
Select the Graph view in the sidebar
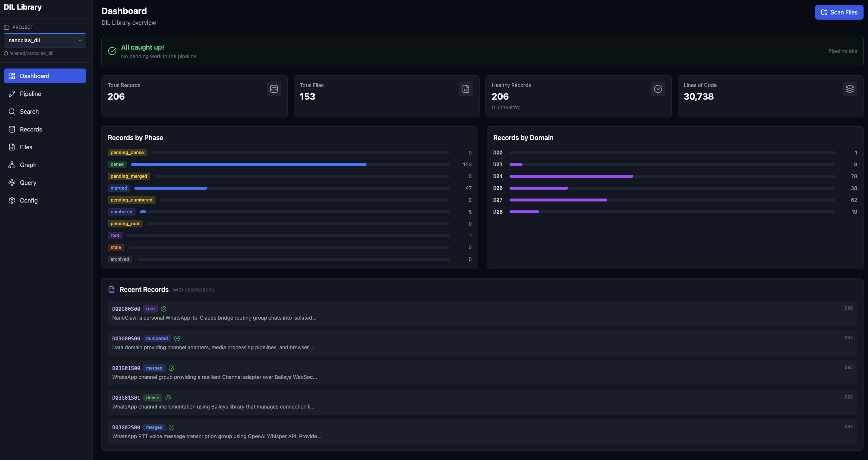click(28, 165)
